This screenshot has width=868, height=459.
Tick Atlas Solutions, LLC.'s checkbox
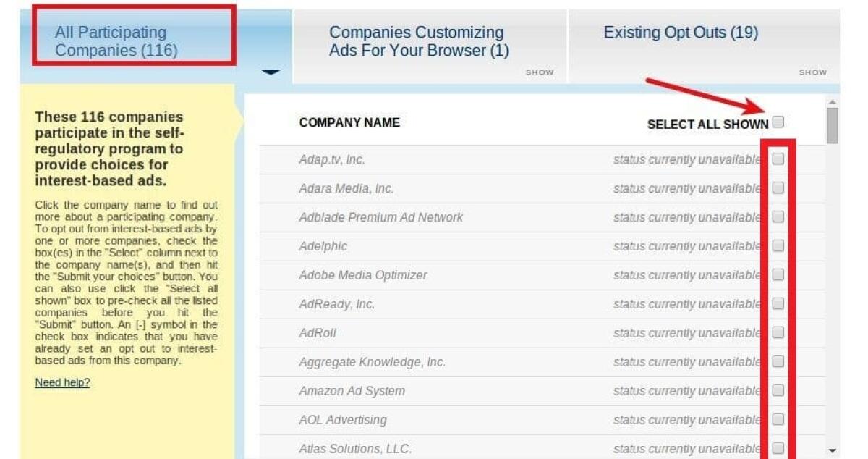778,448
